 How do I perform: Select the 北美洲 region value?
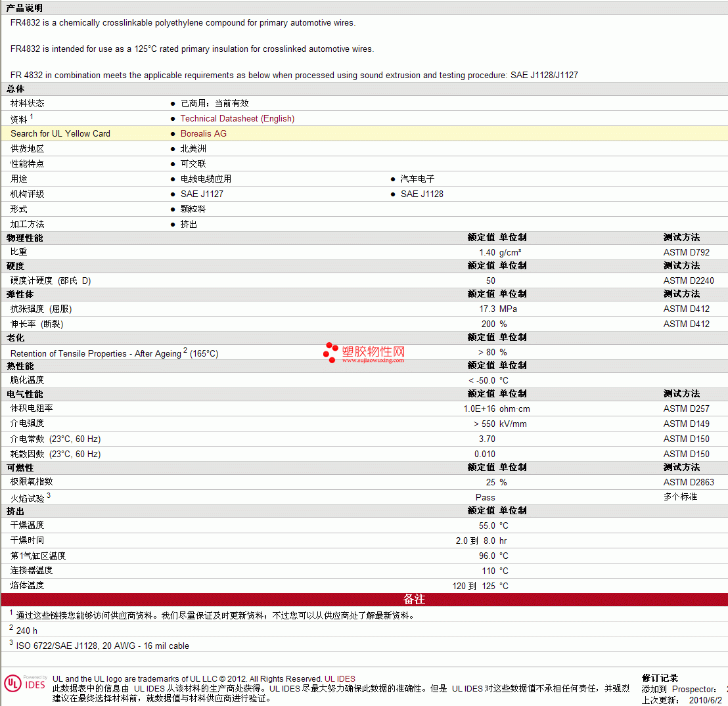click(193, 149)
